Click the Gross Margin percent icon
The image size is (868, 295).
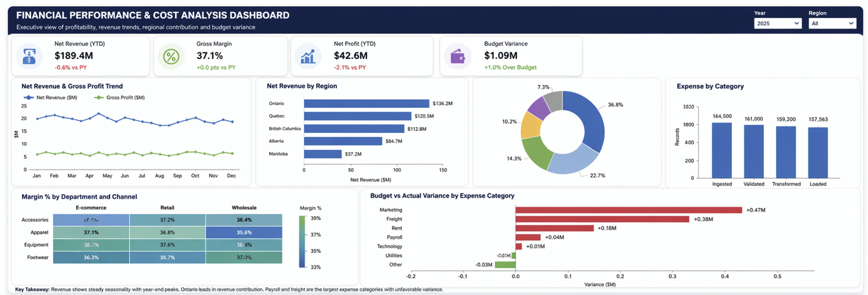pyautogui.click(x=171, y=56)
